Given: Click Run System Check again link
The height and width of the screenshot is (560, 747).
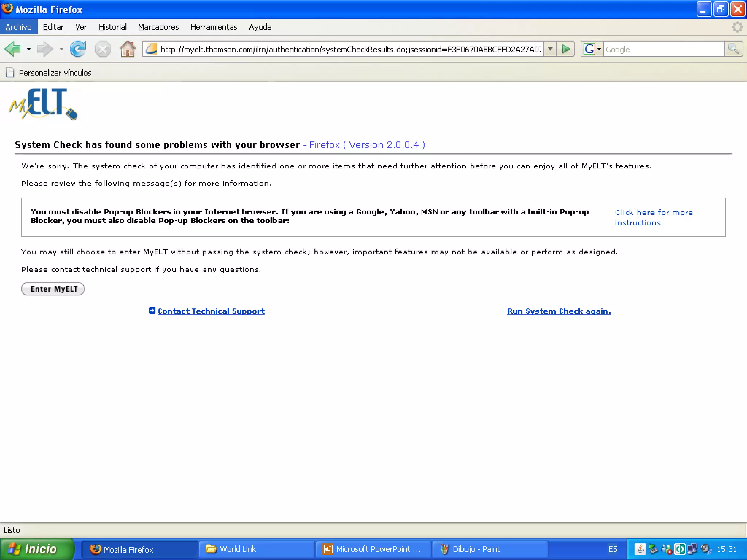Looking at the screenshot, I should (x=559, y=311).
